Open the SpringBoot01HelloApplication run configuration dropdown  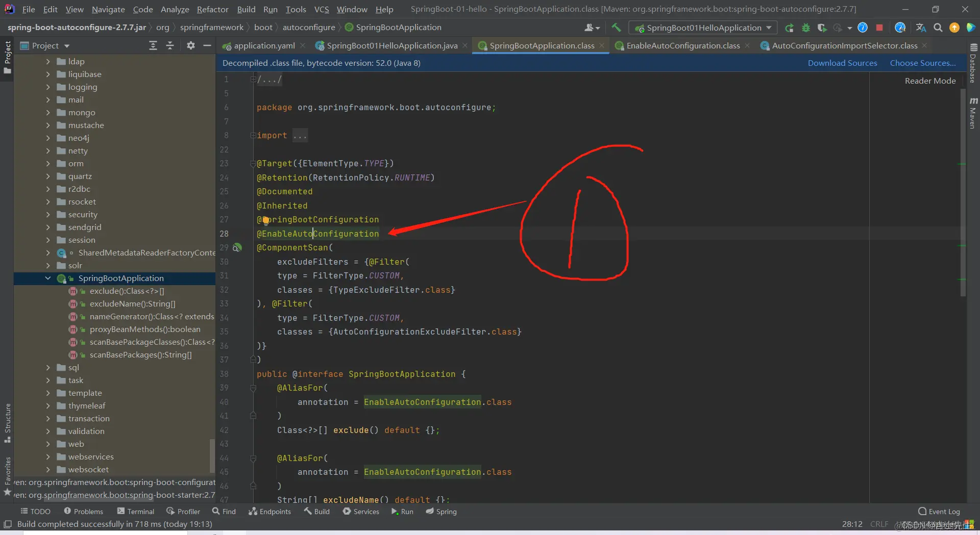click(703, 28)
